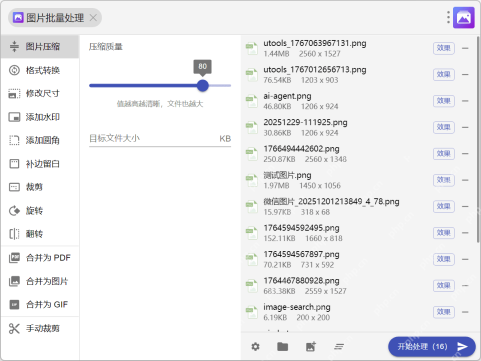Open settings with the gear icon
This screenshot has width=481, height=361.
255,347
